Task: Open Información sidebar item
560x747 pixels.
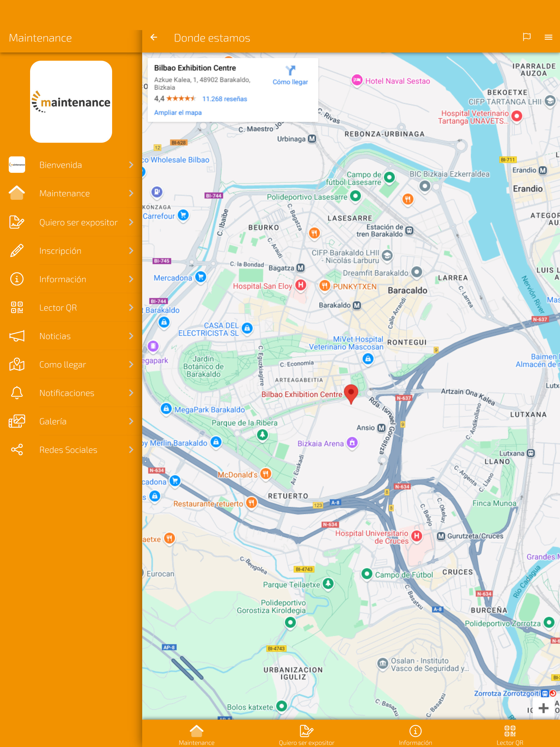Action: [71, 279]
